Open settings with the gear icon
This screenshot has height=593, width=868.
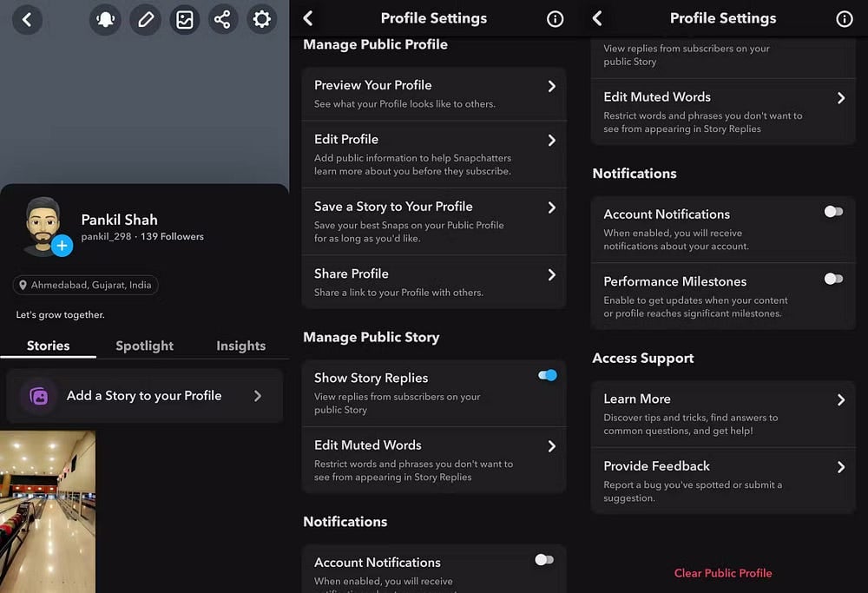click(261, 19)
